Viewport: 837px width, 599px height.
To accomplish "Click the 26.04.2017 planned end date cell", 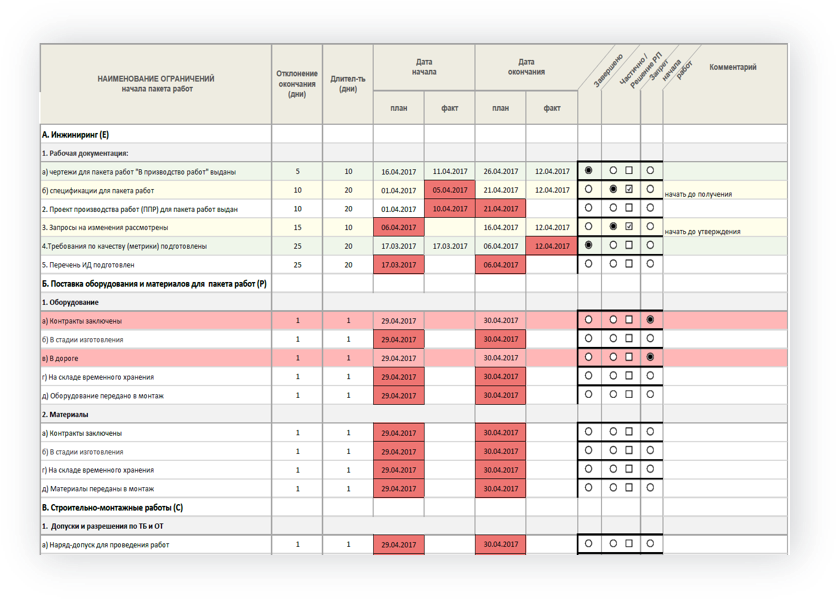I will [501, 171].
